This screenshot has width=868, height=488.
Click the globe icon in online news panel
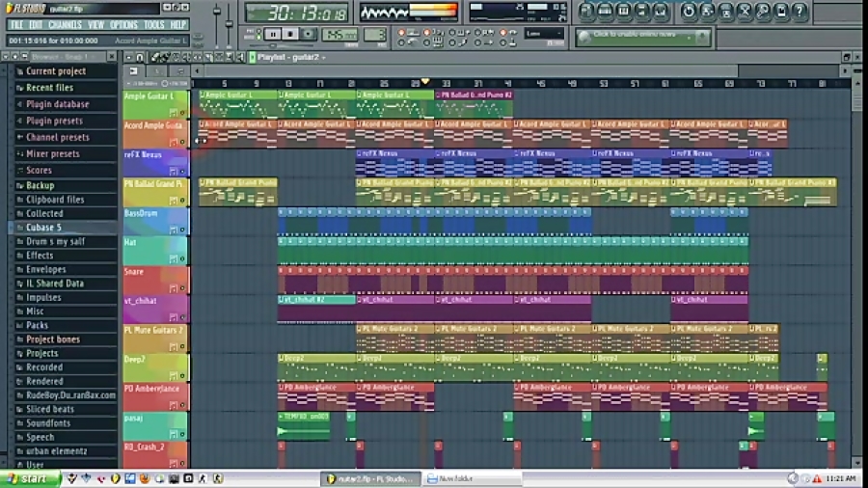[584, 37]
